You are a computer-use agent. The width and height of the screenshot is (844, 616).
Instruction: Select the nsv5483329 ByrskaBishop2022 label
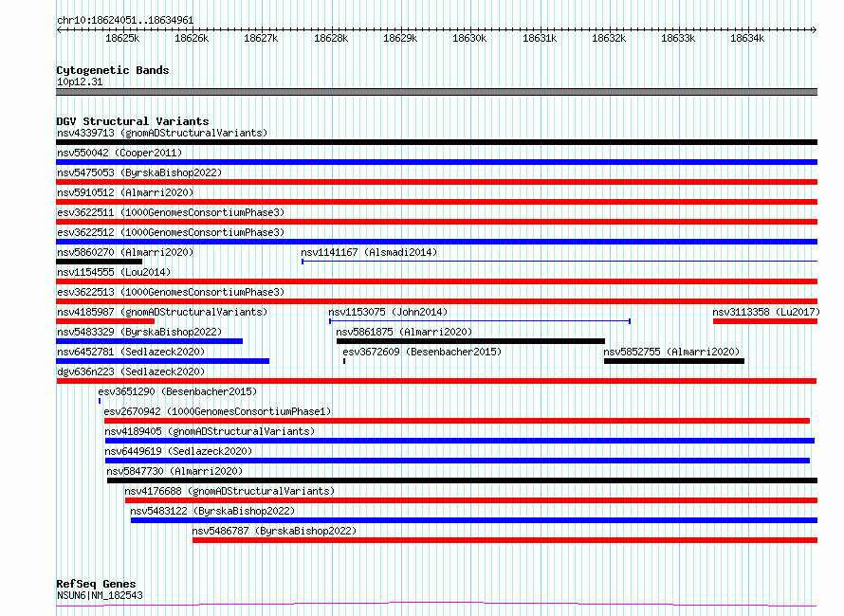tap(139, 332)
